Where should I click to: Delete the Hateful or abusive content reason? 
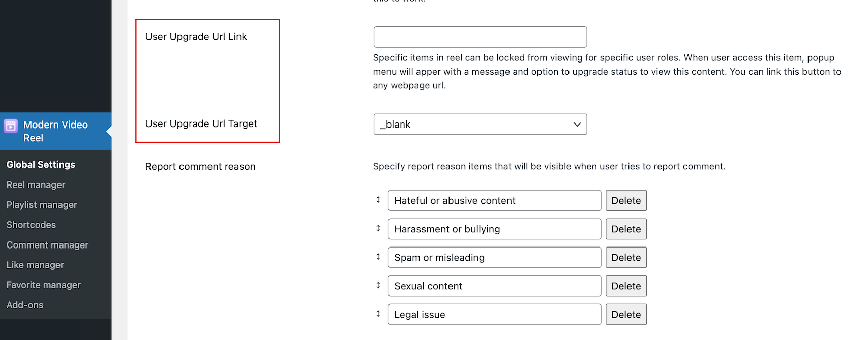pos(626,201)
